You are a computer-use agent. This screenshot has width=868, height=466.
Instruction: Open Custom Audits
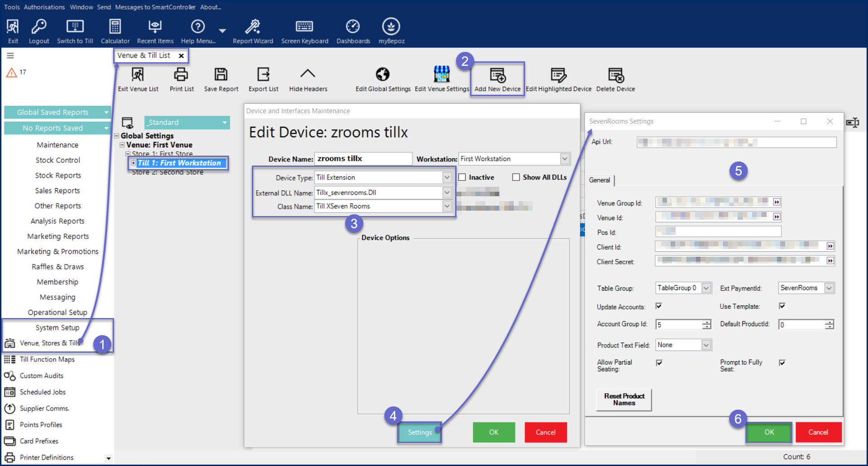tap(41, 376)
